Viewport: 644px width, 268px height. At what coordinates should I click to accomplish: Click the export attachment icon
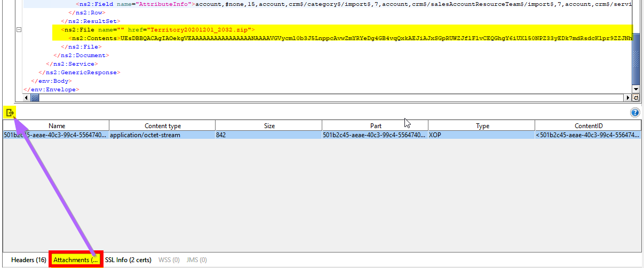click(x=10, y=113)
